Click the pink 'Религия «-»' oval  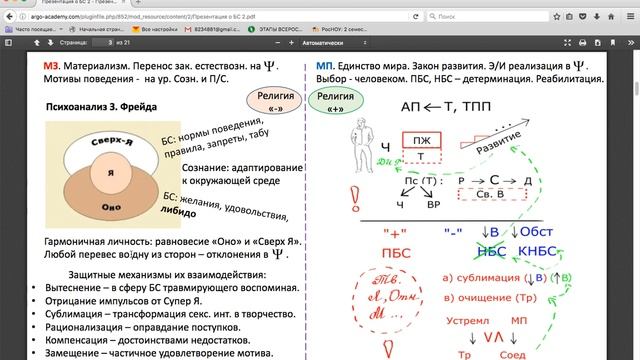click(274, 101)
